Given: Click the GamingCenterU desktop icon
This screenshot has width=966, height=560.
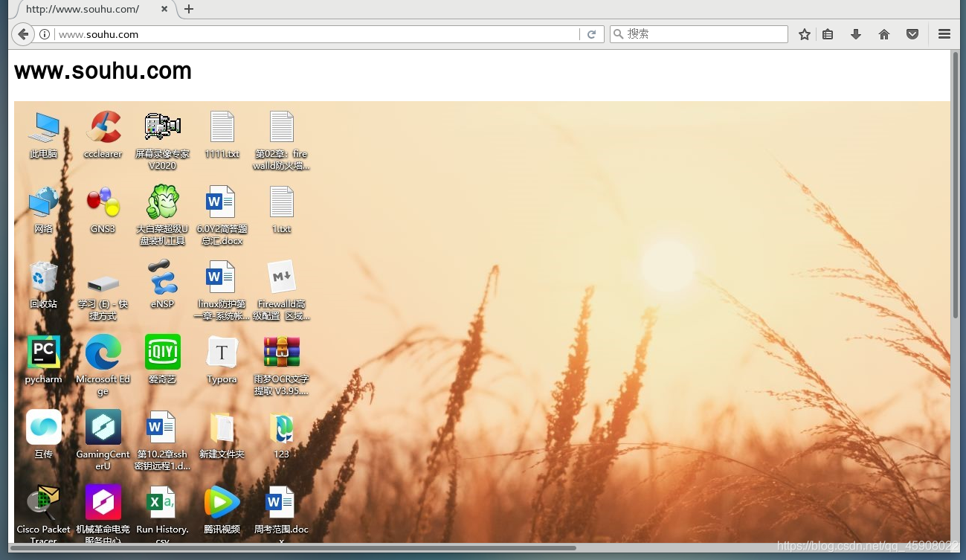Looking at the screenshot, I should (x=103, y=440).
